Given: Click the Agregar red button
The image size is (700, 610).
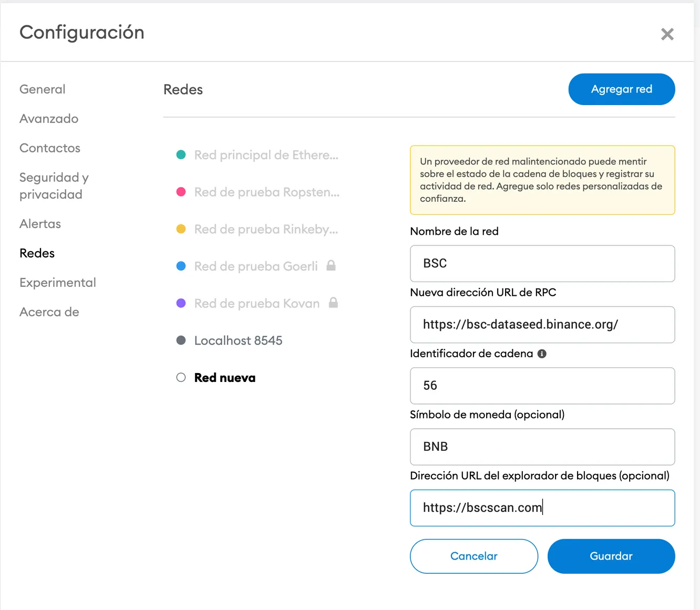Looking at the screenshot, I should 622,89.
